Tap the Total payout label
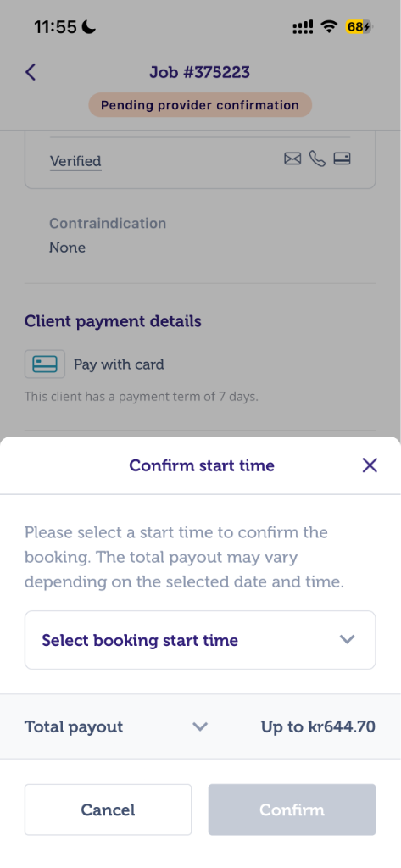Viewport: 401px width, 868px height. click(x=74, y=726)
